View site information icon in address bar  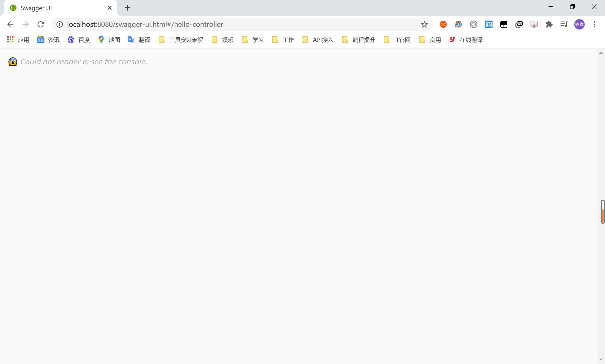(60, 24)
